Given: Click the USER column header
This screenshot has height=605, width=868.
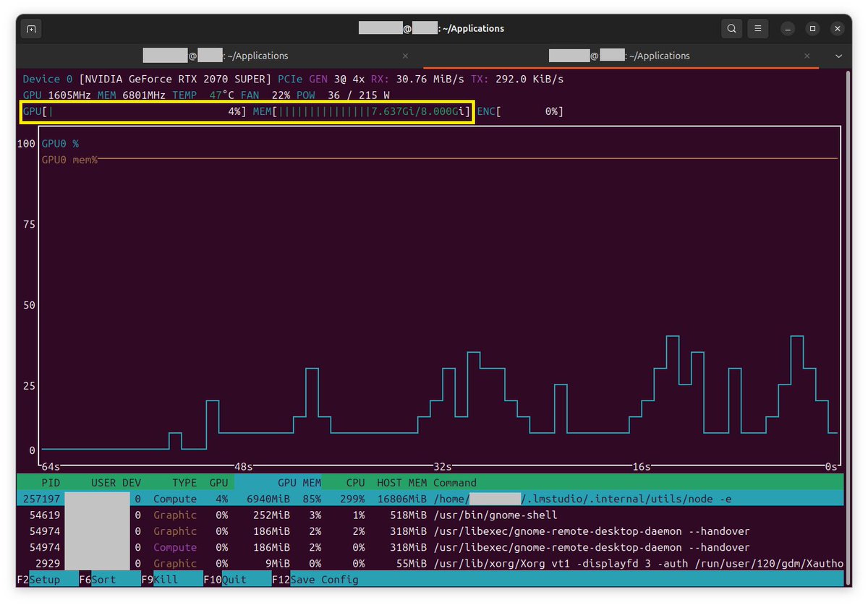Looking at the screenshot, I should [x=103, y=483].
